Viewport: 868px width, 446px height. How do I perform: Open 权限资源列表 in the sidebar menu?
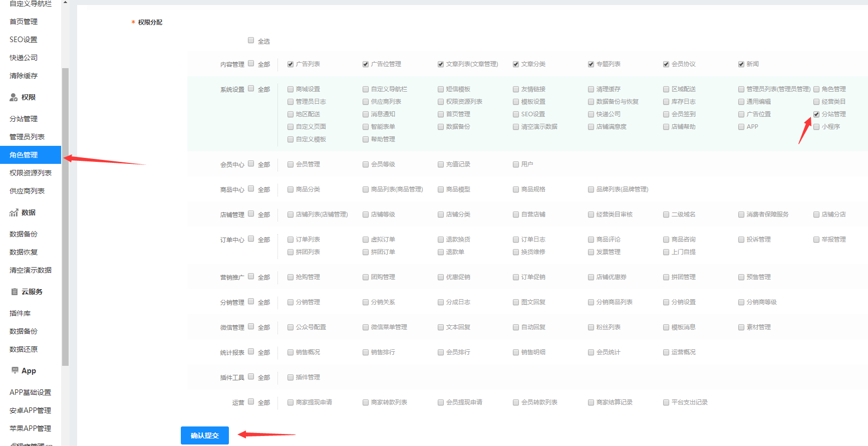tap(31, 173)
